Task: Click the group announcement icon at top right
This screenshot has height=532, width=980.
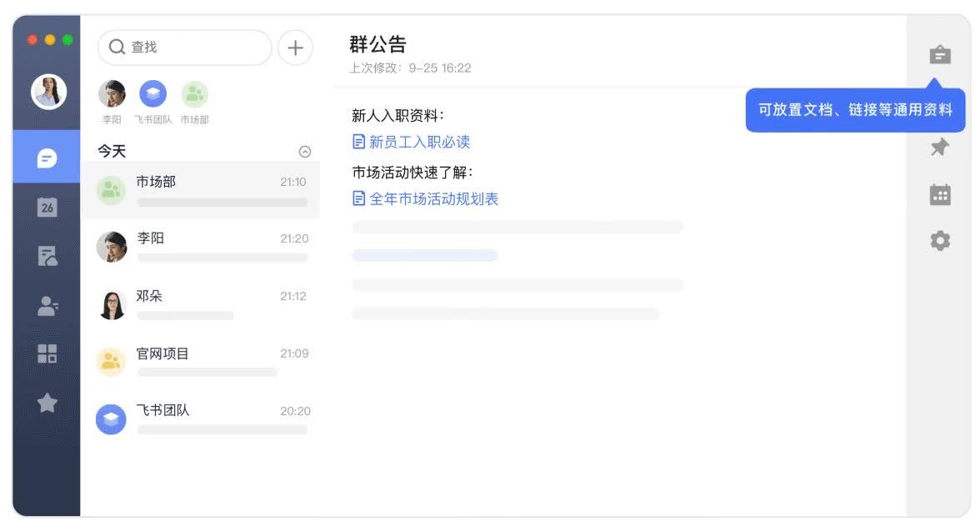Action: pyautogui.click(x=940, y=55)
